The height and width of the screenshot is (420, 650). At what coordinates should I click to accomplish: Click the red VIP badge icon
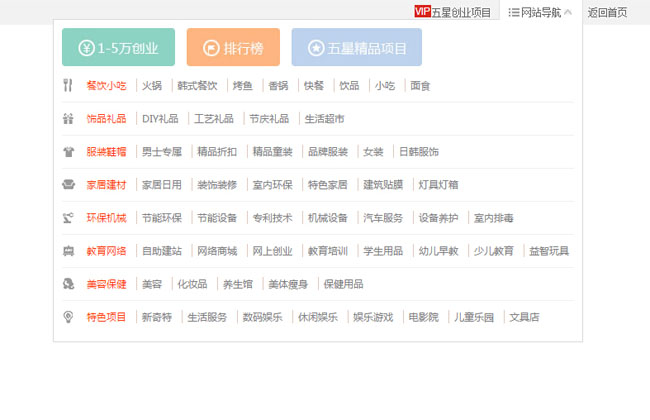[422, 12]
